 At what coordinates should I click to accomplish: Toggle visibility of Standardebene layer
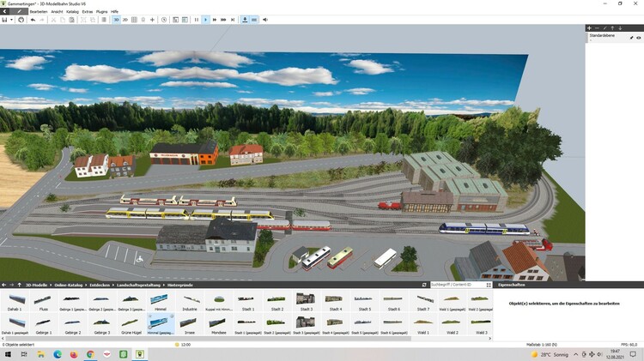click(x=638, y=38)
